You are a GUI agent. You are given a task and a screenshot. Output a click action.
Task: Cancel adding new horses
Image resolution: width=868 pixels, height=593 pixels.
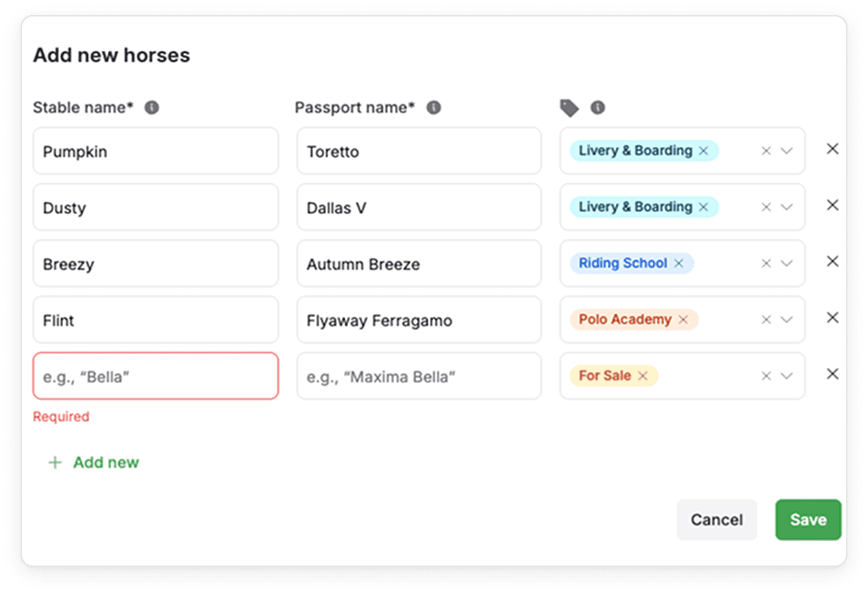(x=716, y=520)
